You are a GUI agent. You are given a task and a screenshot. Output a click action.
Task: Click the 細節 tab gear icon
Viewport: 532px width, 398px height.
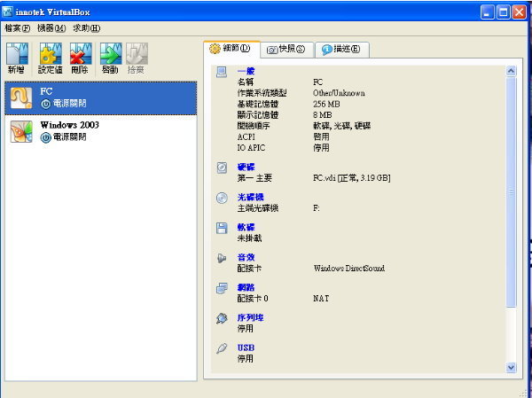(215, 49)
